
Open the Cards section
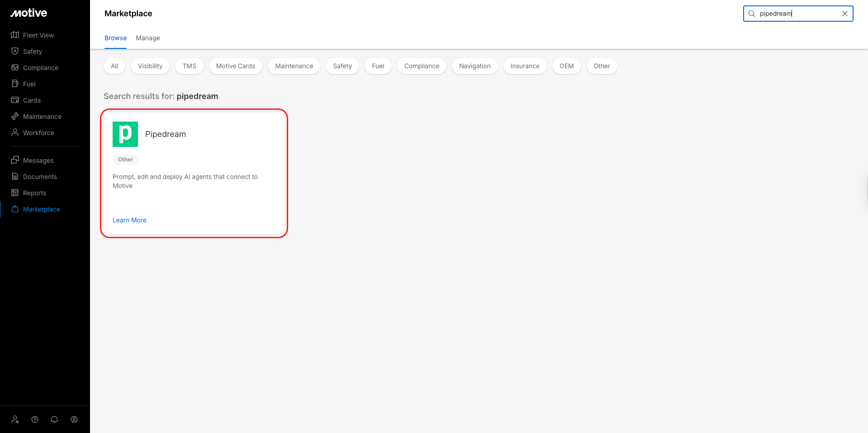pos(32,100)
